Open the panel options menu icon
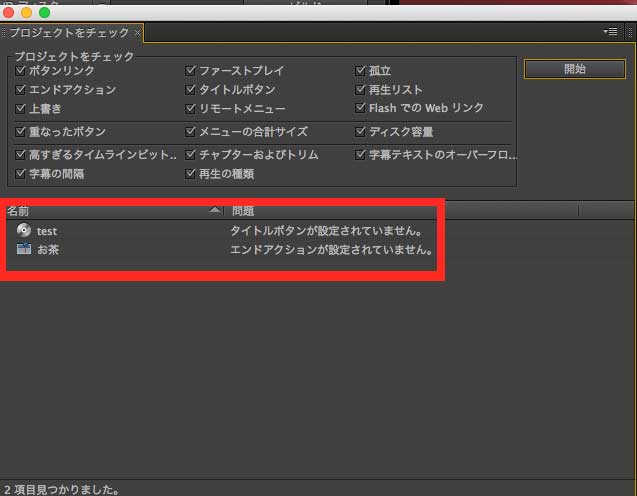The height and width of the screenshot is (496, 637). (x=610, y=32)
